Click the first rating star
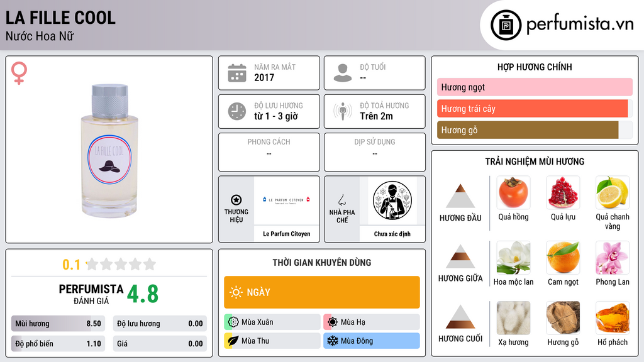 click(x=92, y=264)
